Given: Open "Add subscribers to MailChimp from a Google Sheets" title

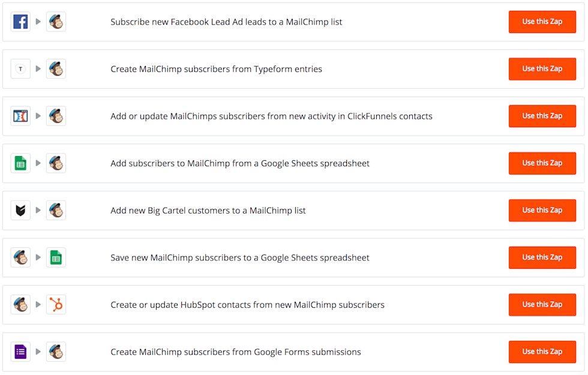Looking at the screenshot, I should tap(240, 163).
